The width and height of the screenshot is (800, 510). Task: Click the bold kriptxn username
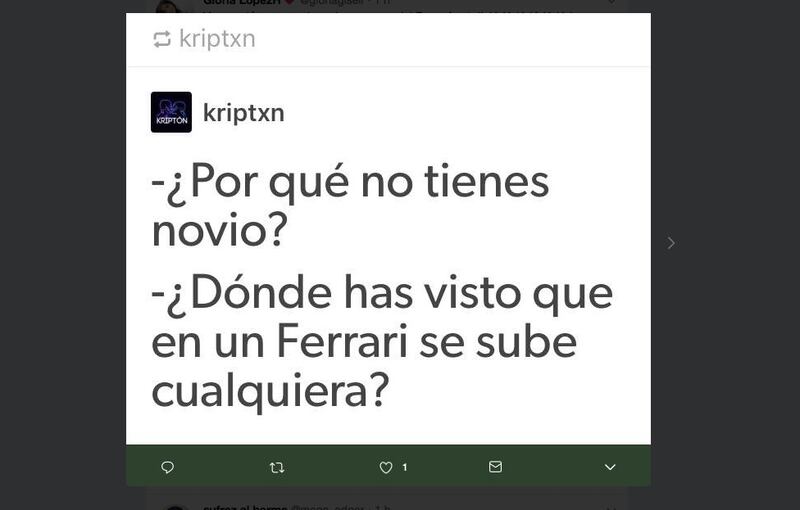point(243,113)
